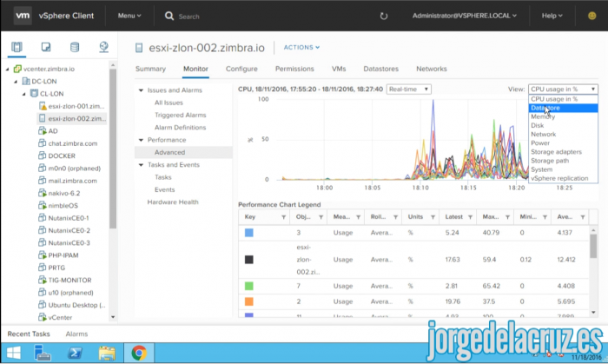Image resolution: width=608 pixels, height=364 pixels.
Task: Open Alarm Definitions in Monitor sidebar
Action: coord(181,128)
